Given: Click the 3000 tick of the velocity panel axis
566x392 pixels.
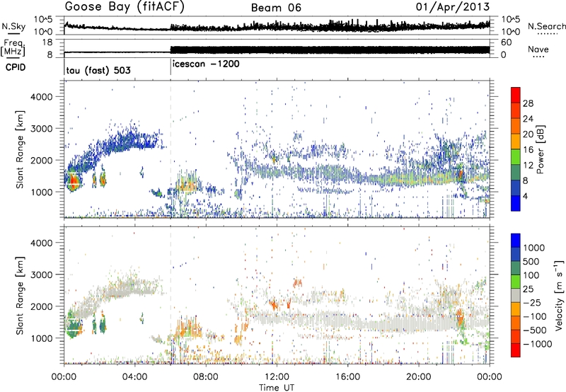Looking at the screenshot, I should 42,275.
